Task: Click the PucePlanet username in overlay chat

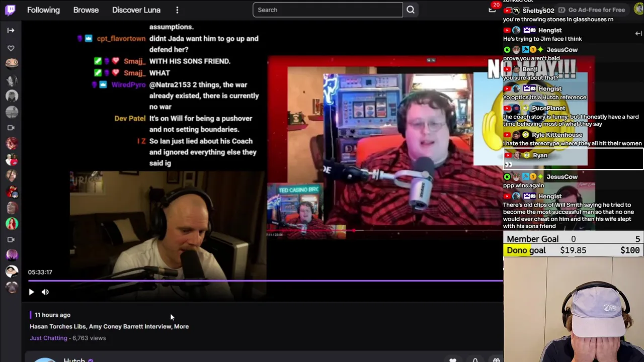Action: pos(548,108)
